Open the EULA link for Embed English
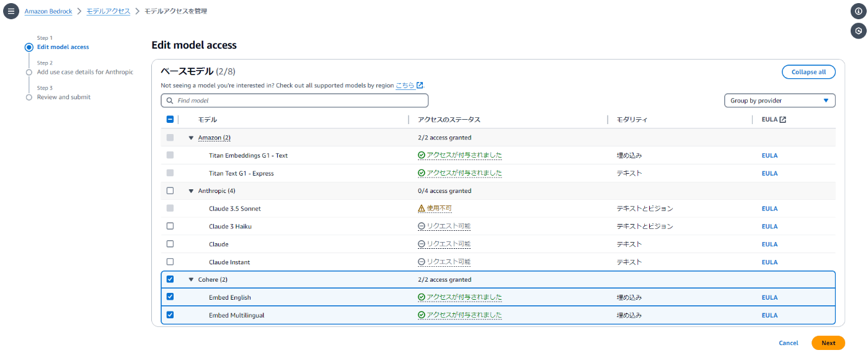 (769, 298)
